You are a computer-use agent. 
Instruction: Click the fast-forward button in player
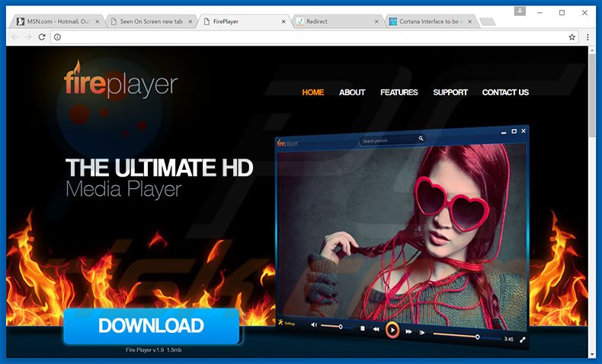(x=408, y=331)
